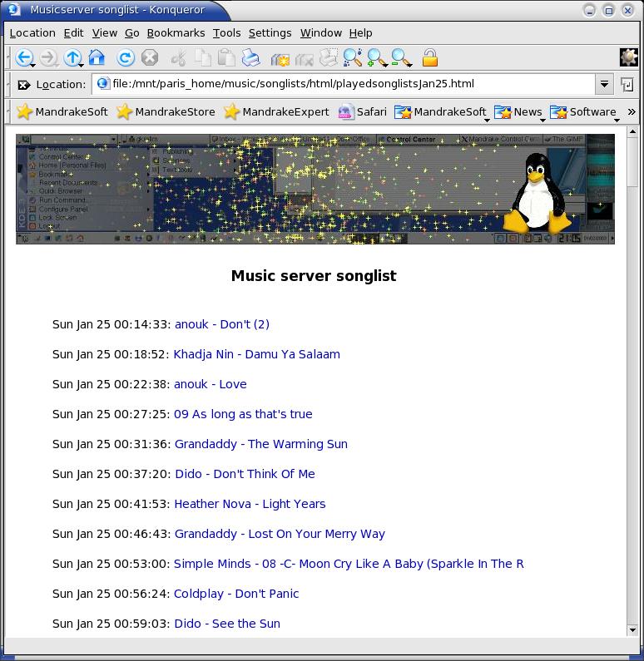Viewport: 644px width, 661px height.
Task: Go back with the Back arrow
Action: pos(22,57)
